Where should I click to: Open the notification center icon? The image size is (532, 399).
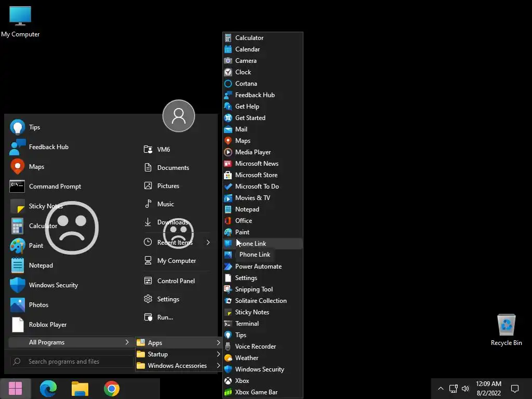click(515, 389)
